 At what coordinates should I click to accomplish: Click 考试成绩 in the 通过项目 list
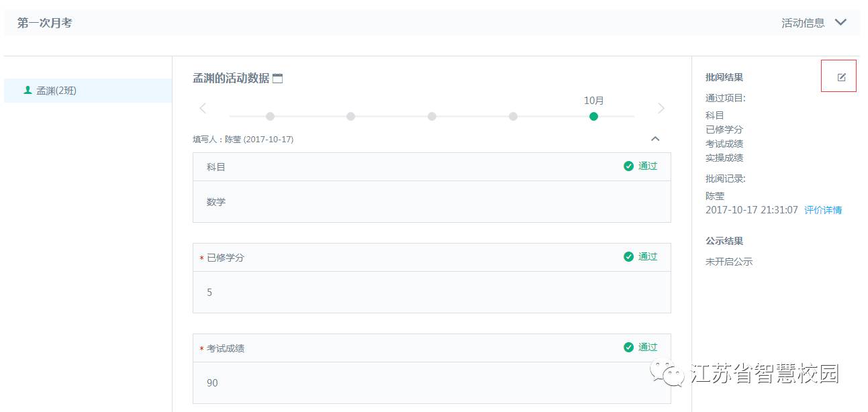click(724, 144)
